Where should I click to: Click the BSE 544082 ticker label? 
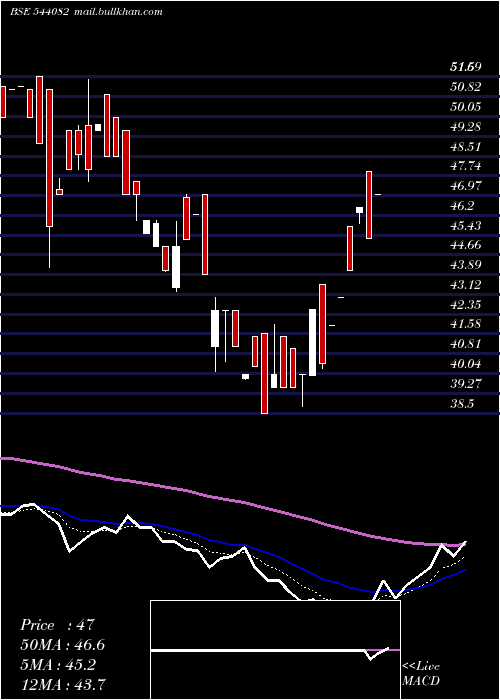tap(39, 12)
